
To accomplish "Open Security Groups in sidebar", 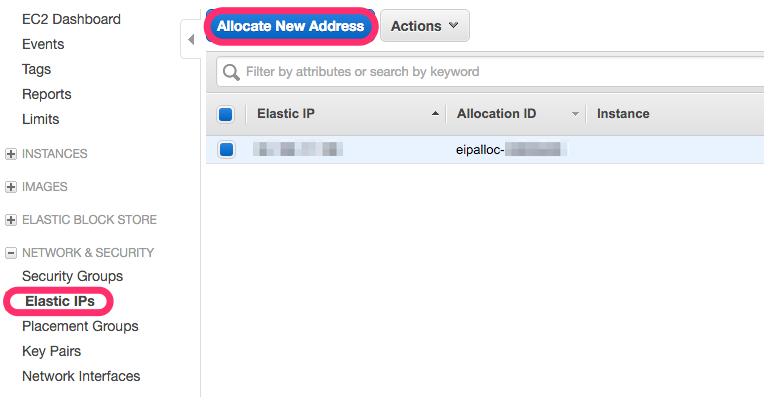I will tap(73, 276).
